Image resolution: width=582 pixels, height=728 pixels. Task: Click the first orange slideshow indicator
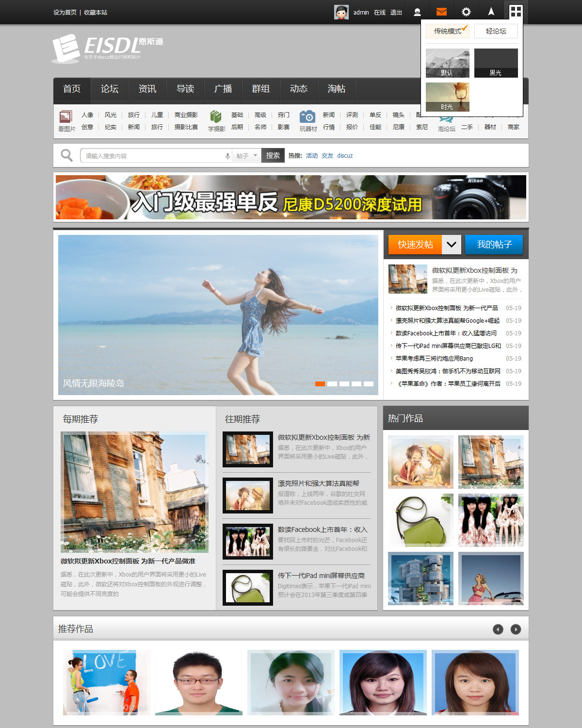point(320,384)
